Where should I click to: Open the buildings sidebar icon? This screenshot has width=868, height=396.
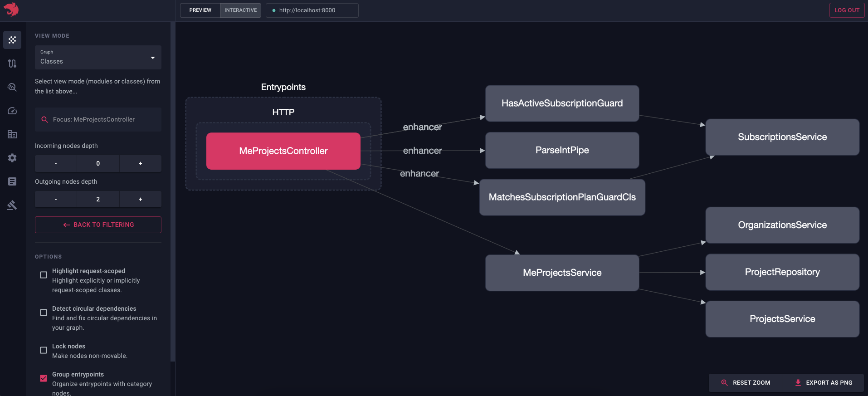tap(12, 134)
